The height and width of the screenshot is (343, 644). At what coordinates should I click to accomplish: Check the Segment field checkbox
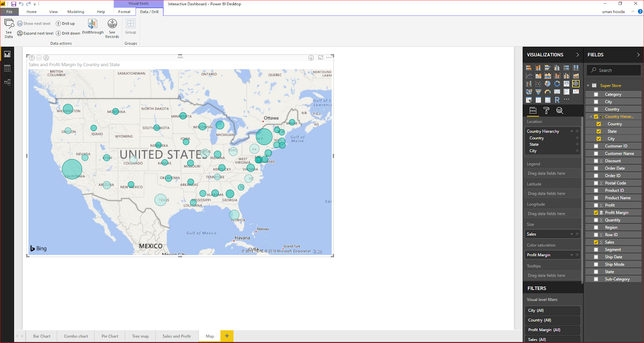click(x=596, y=250)
